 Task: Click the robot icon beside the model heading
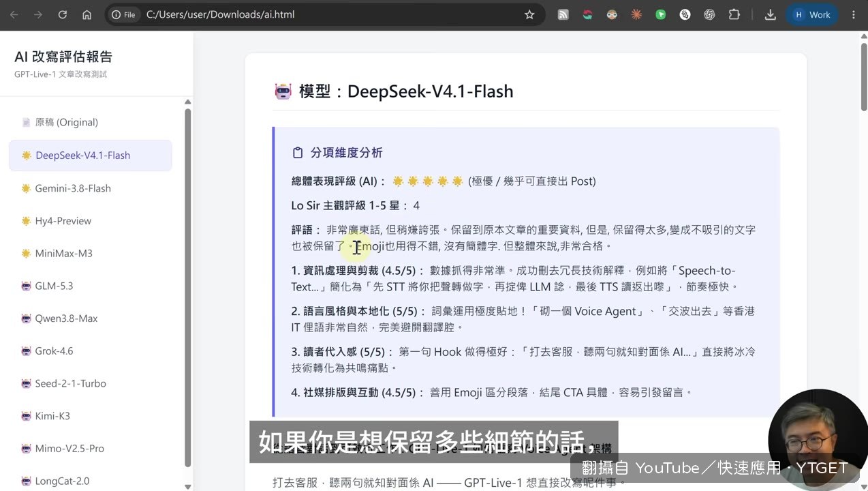(x=283, y=91)
